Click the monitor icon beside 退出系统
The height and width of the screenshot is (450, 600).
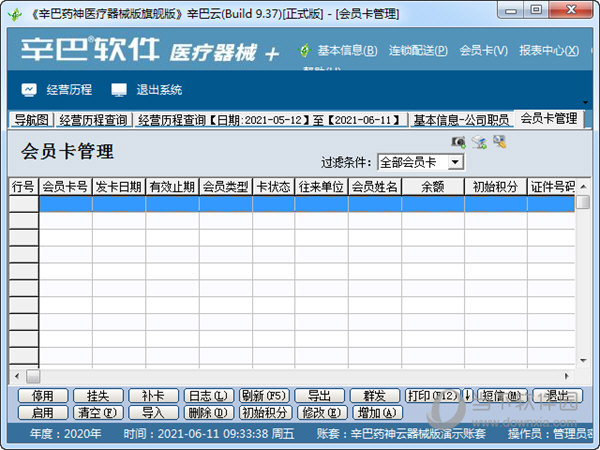119,90
